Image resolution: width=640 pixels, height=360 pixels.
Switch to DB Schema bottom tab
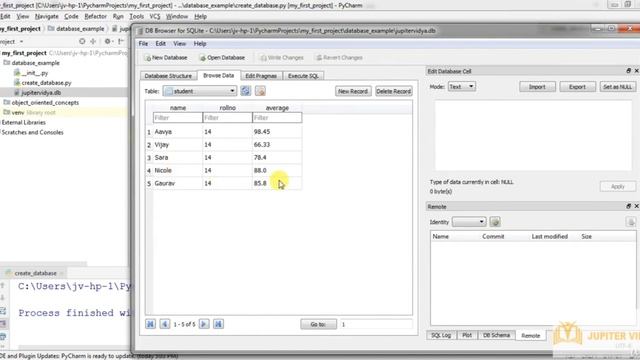tap(496, 335)
